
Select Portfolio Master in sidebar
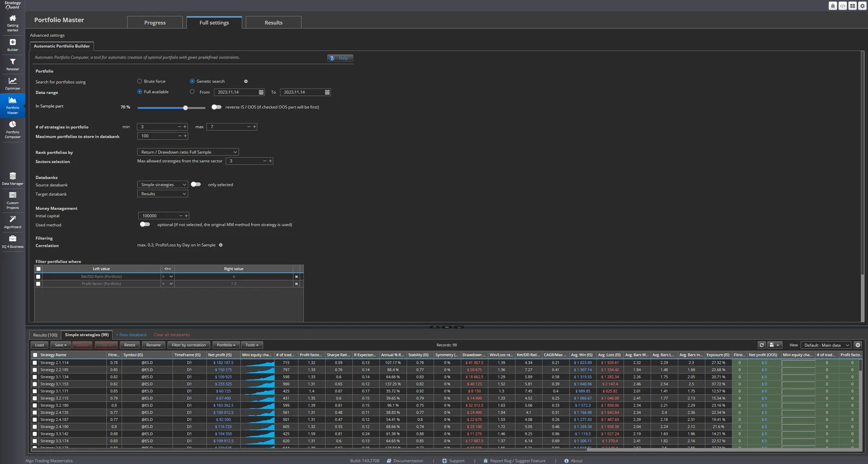pos(12,105)
